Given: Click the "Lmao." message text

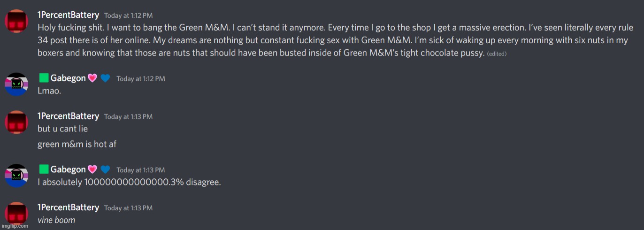Looking at the screenshot, I should click(x=49, y=91).
